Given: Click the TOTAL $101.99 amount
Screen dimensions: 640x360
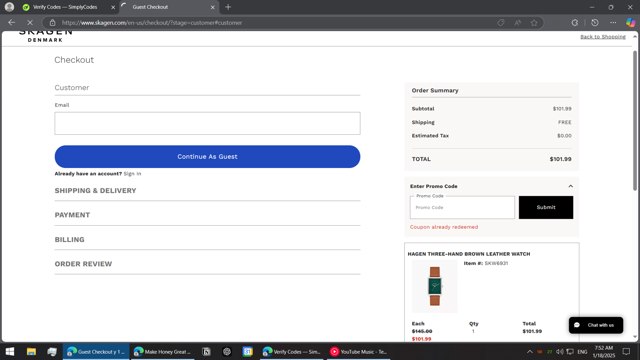Looking at the screenshot, I should click(x=560, y=159).
